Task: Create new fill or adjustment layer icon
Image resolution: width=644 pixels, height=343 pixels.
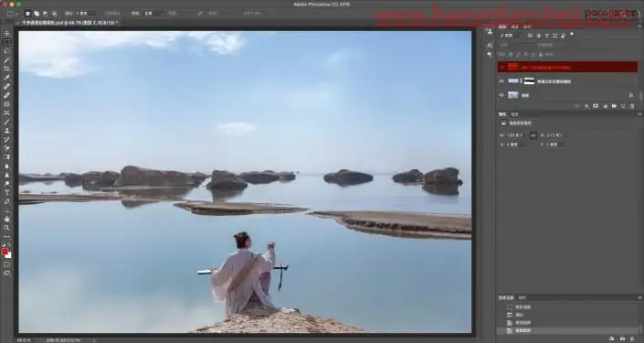Action: pos(605,106)
